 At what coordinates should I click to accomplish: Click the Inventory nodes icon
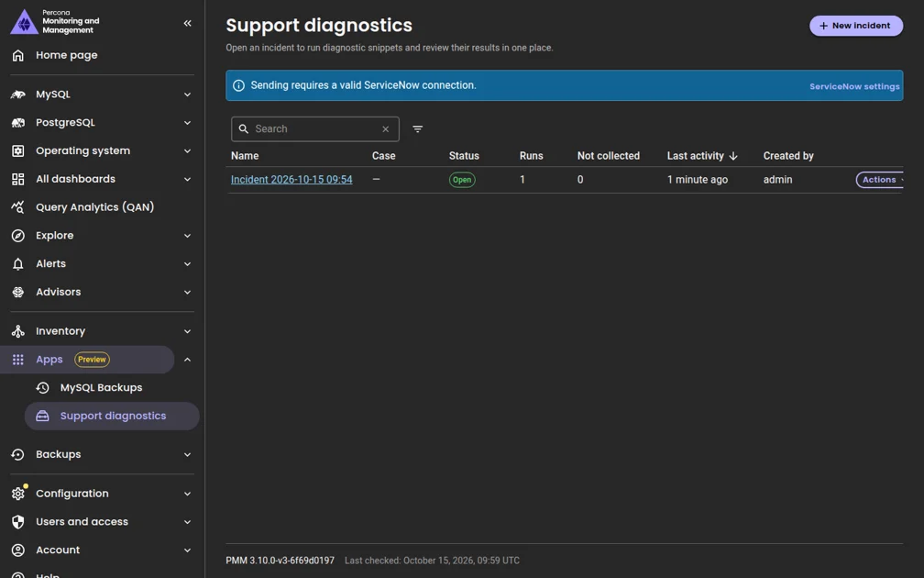point(18,331)
